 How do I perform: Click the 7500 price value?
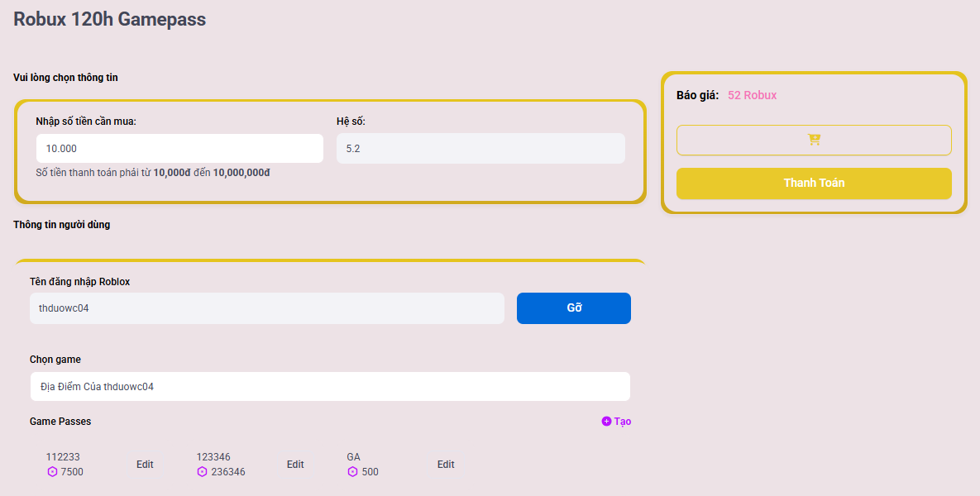[72, 472]
